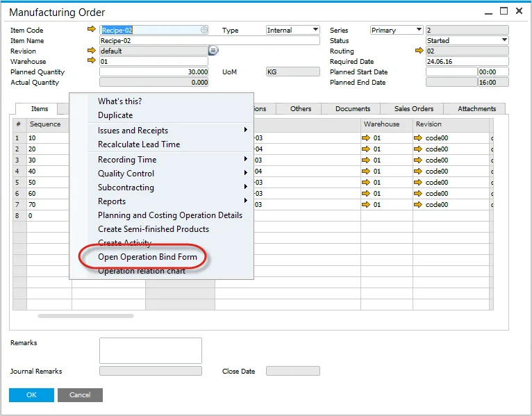
Task: Click the Revision column header
Action: (451, 124)
